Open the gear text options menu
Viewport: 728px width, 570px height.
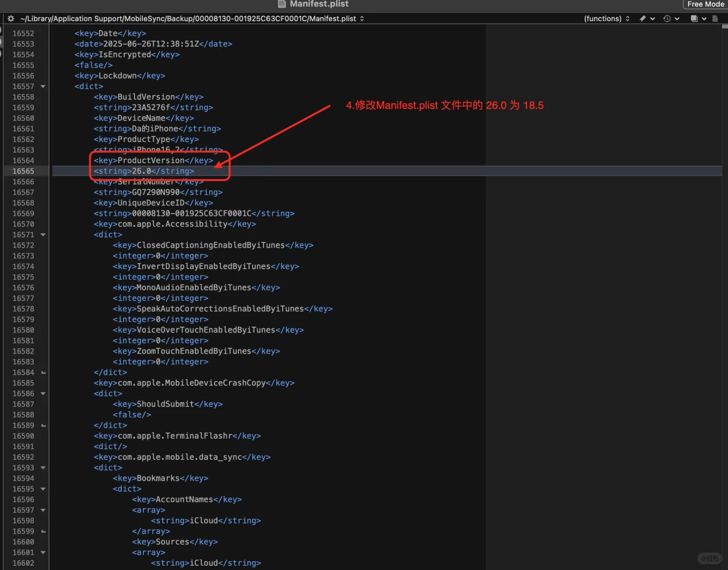[x=11, y=18]
